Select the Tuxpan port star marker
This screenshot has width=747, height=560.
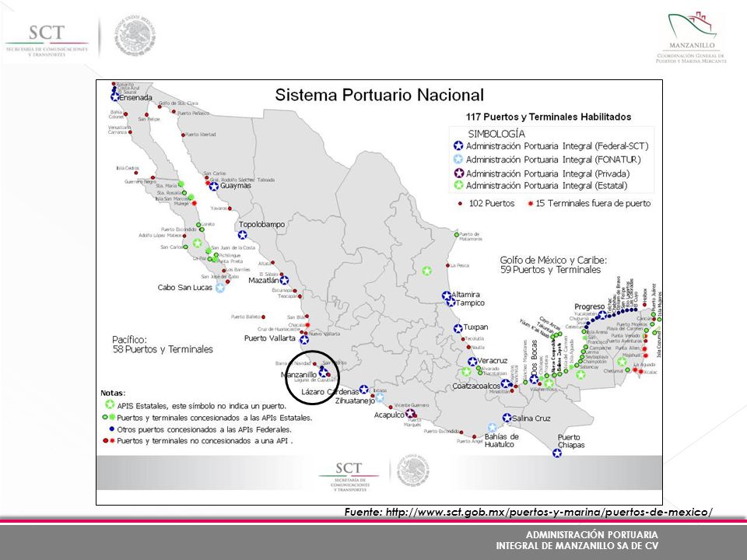(458, 328)
